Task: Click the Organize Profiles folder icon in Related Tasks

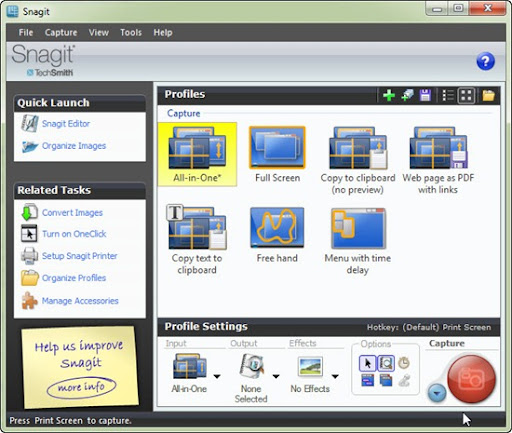Action: (30, 278)
